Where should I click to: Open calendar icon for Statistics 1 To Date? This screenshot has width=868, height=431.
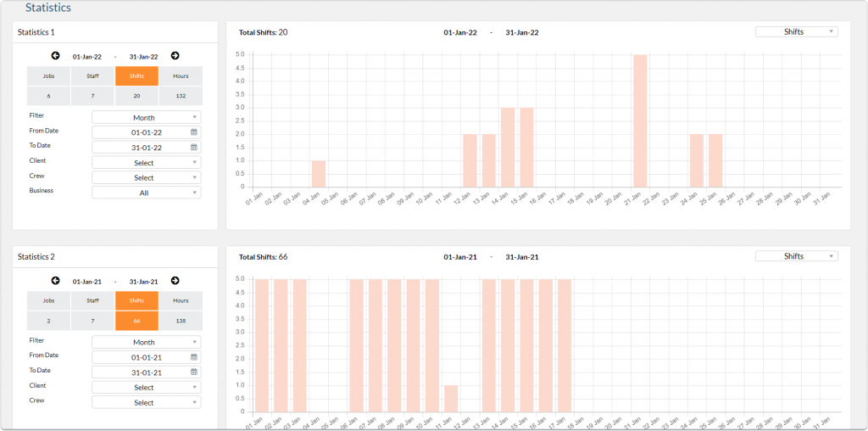pos(194,148)
